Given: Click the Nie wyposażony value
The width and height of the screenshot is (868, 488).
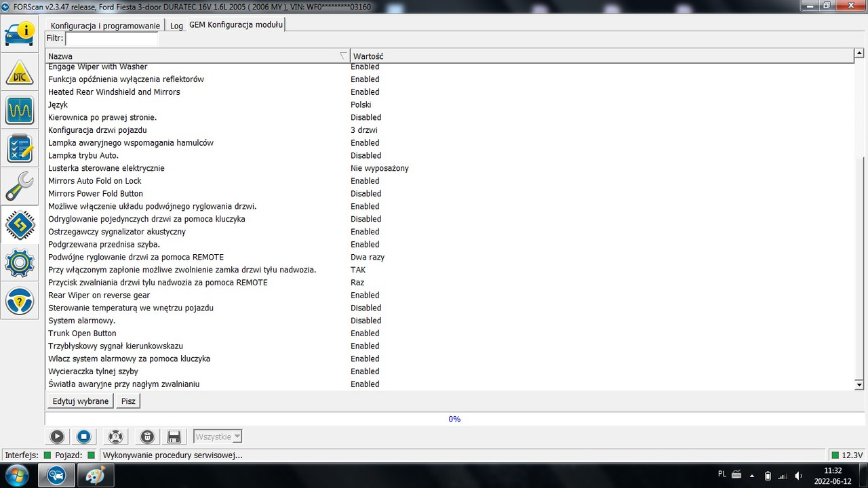Looking at the screenshot, I should tap(380, 168).
